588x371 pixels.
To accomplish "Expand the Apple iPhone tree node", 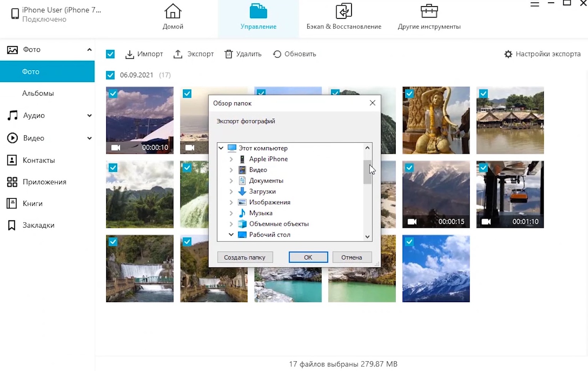I will coord(231,159).
